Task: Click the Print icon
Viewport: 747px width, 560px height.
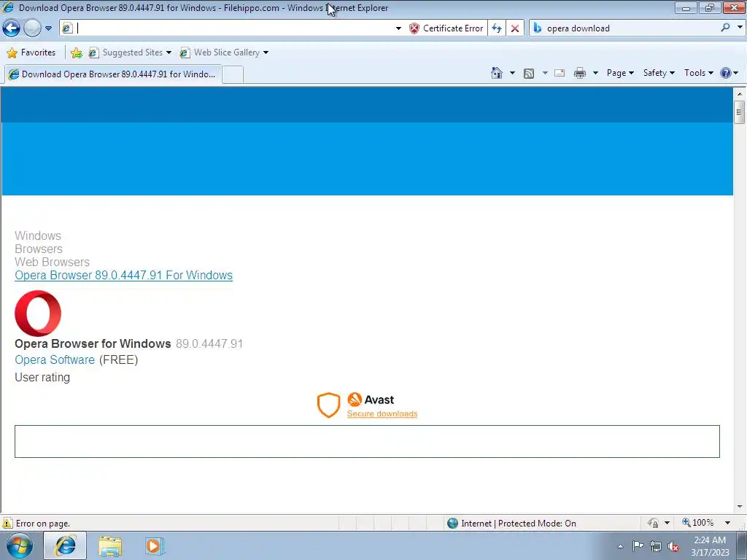Action: coord(580,73)
